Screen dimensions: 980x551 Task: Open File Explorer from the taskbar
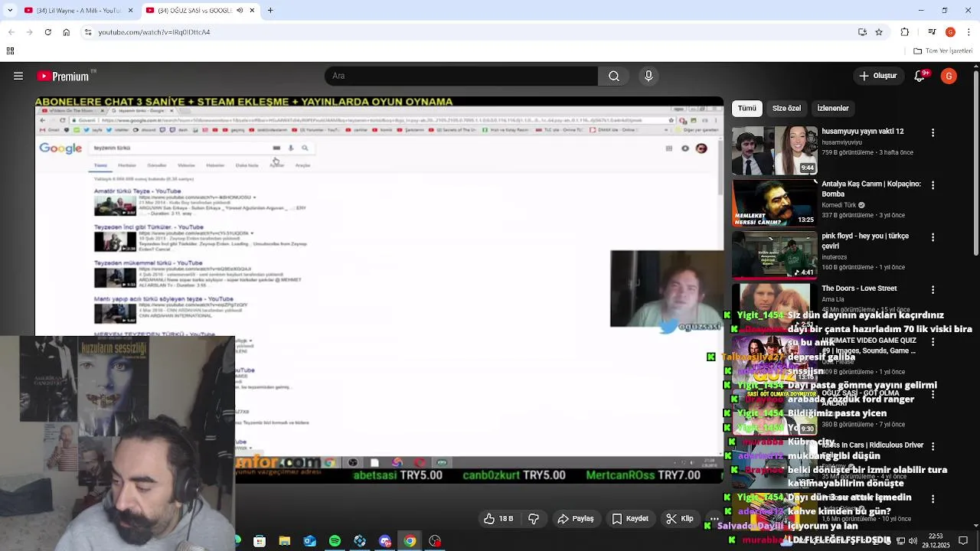tap(285, 541)
